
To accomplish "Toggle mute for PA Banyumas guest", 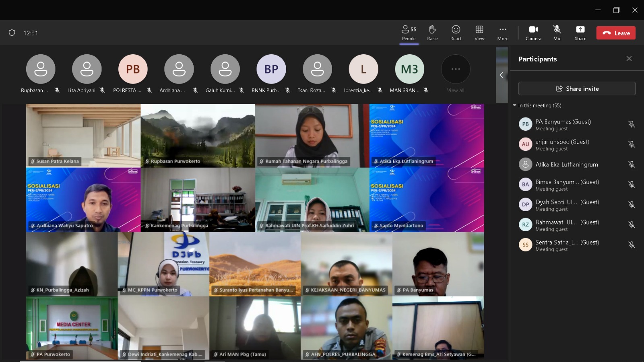I will pos(632,124).
